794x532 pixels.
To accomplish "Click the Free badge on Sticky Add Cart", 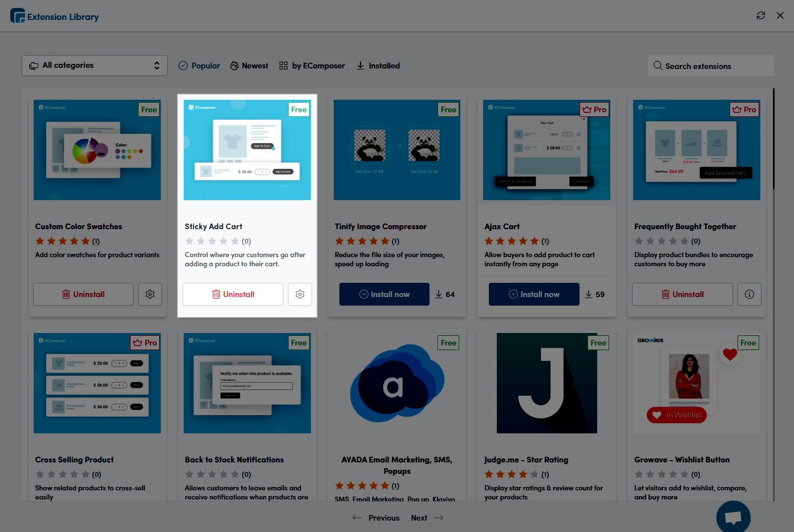I will click(x=299, y=109).
